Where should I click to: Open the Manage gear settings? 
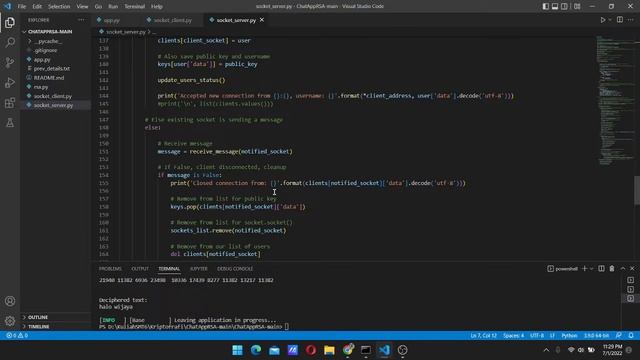click(x=10, y=321)
